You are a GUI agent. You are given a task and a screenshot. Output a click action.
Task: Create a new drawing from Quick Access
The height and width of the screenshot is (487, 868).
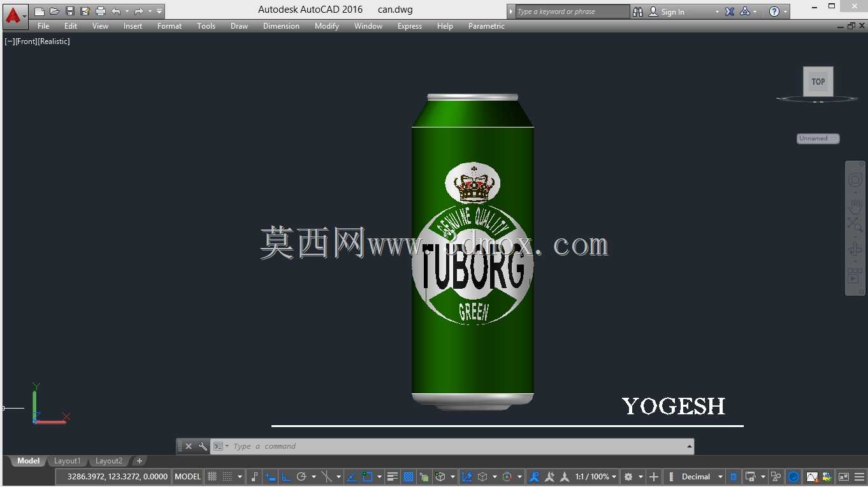point(40,11)
